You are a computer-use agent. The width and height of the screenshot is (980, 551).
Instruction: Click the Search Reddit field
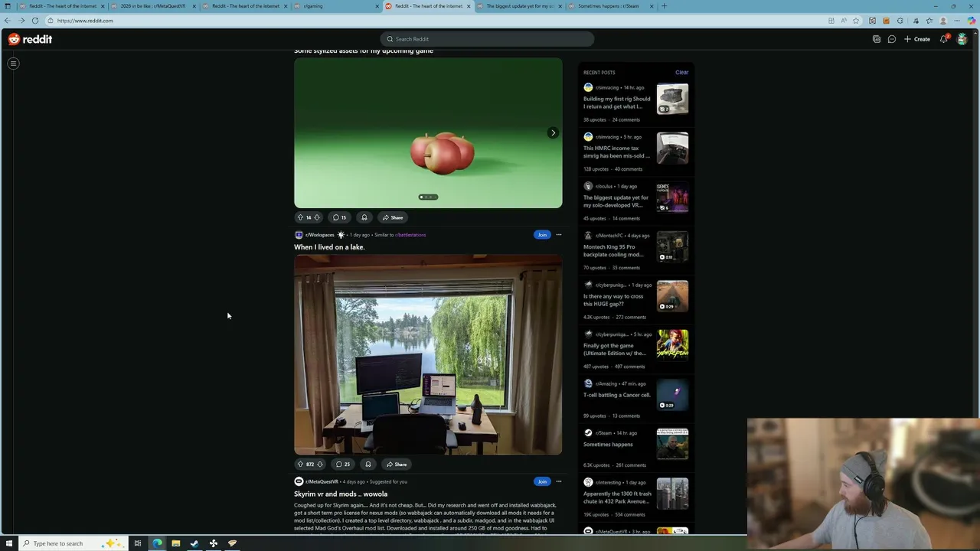tap(487, 39)
